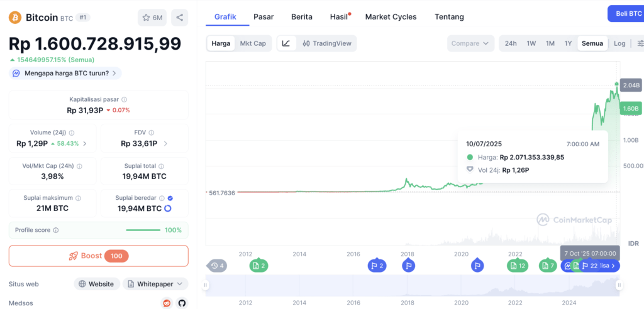Screen dimensions: 644x309
Task: Open the Pasar tab
Action: 264,17
